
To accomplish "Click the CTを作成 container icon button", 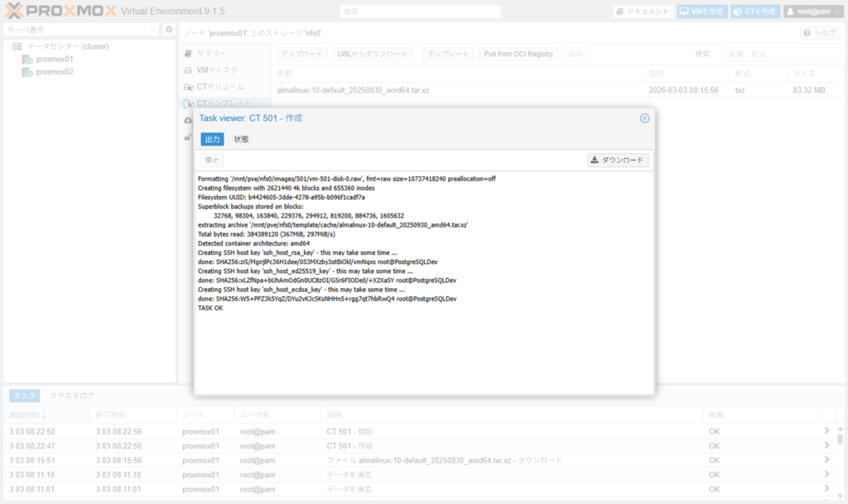I will [754, 12].
